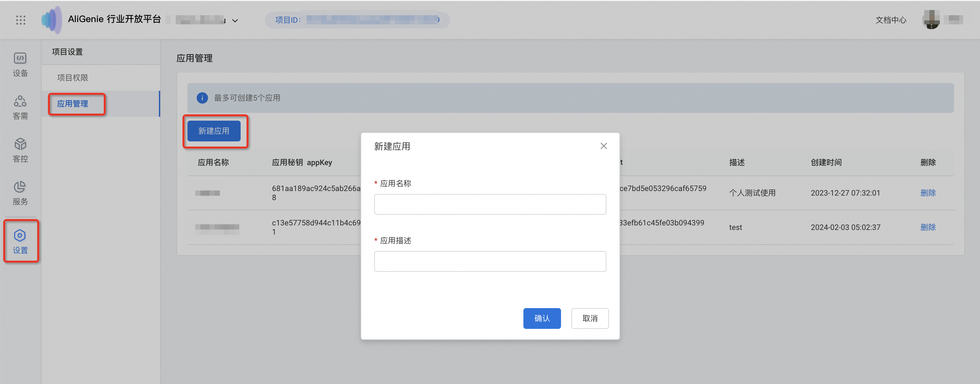Close the 新建应用 dialog
980x384 pixels.
604,146
